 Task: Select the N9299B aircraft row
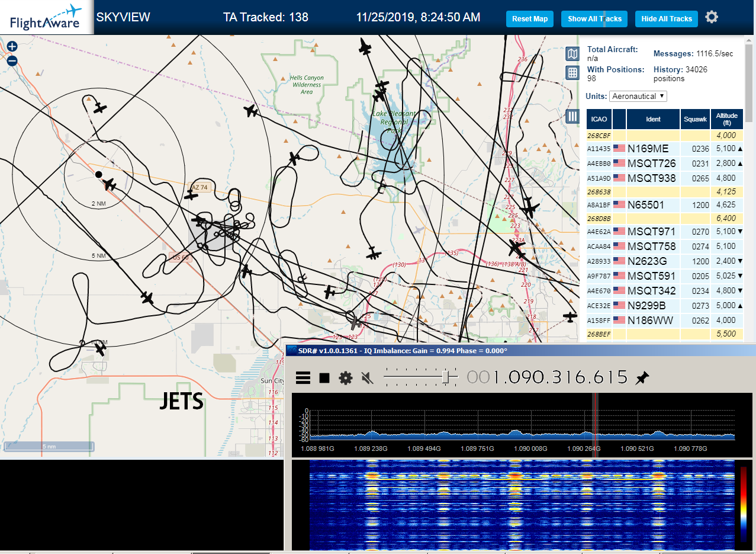click(664, 306)
